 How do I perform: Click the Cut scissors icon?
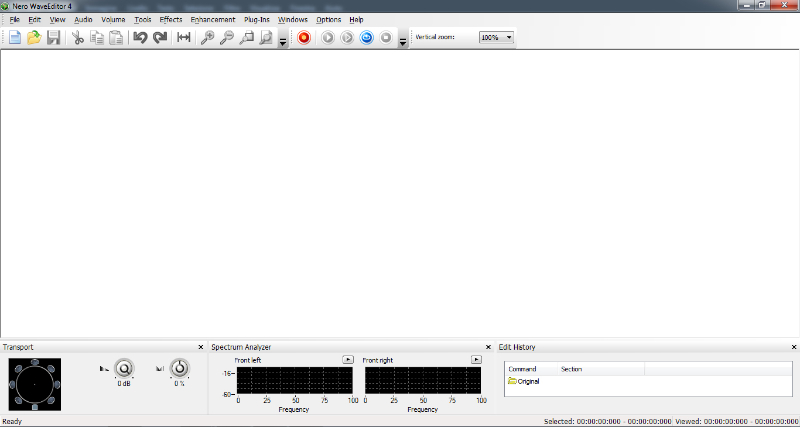pos(77,38)
